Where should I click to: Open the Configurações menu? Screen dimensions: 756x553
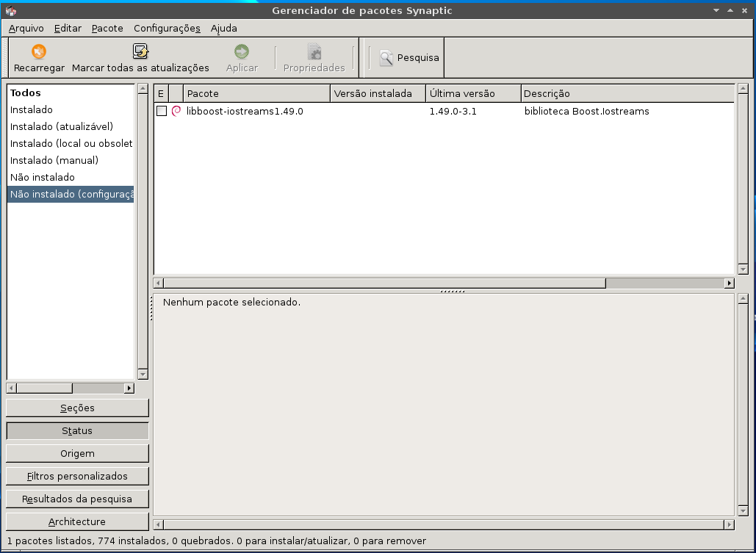tap(167, 29)
